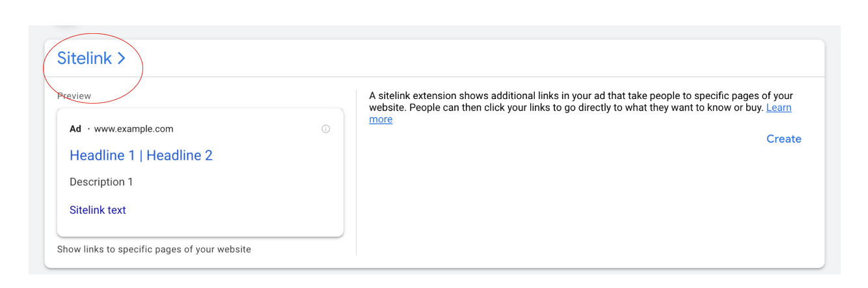Click the horizontal line under the Sitelink header
868x288 pixels.
(455, 77)
